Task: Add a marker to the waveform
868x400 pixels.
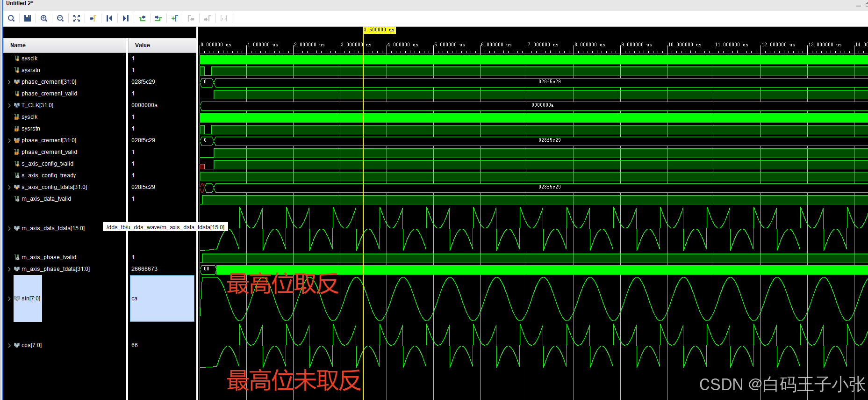Action: (175, 18)
